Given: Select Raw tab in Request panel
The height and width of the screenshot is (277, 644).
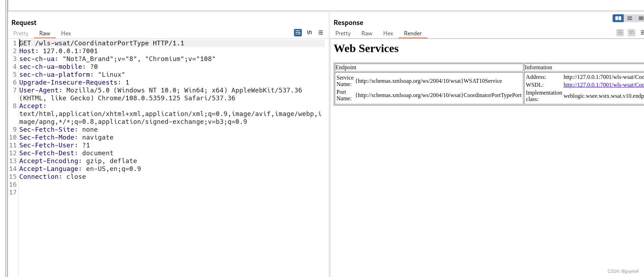Looking at the screenshot, I should (45, 33).
